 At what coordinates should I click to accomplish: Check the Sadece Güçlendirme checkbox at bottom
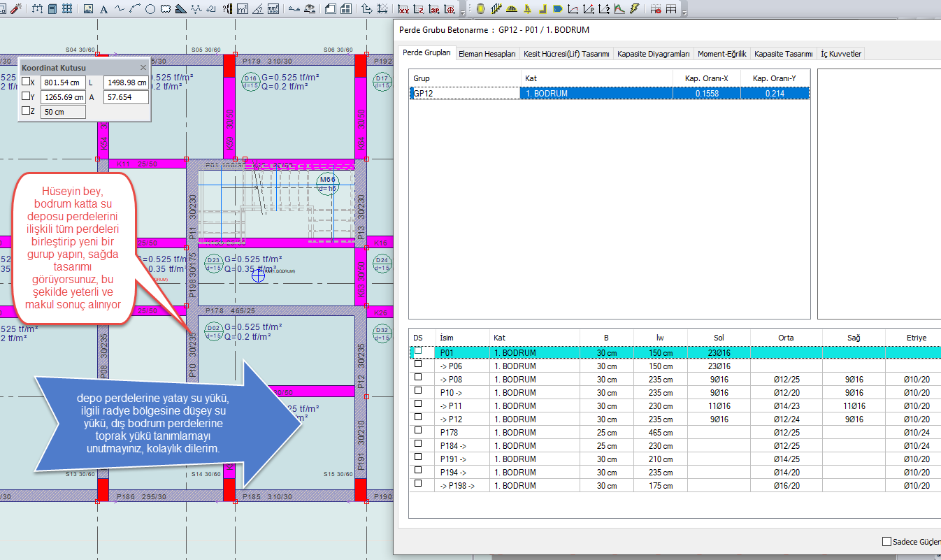886,542
